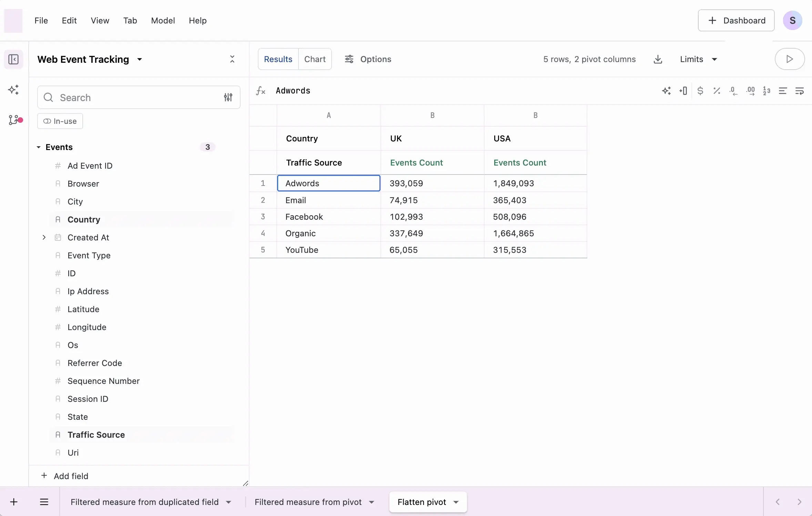Click the cell 1,849,093
812x516 pixels.
[x=535, y=183]
